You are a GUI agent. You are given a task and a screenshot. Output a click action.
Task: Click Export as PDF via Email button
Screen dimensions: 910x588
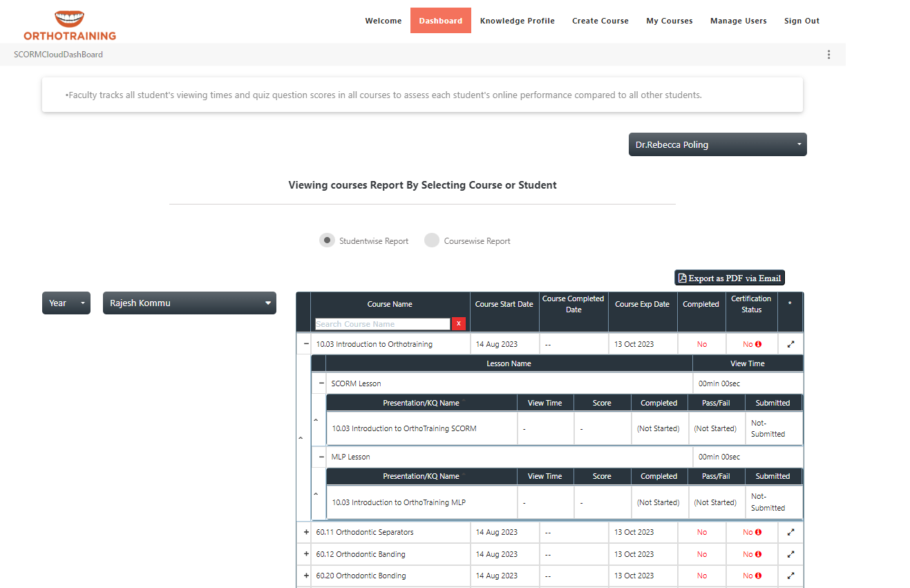[730, 278]
